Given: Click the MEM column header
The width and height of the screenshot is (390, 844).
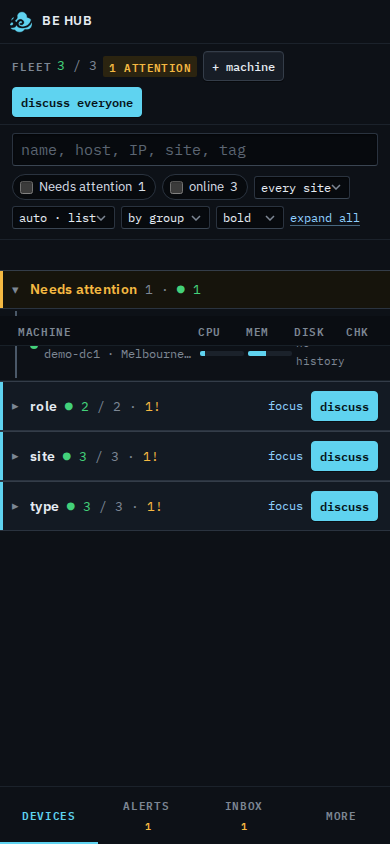Looking at the screenshot, I should coord(257,332).
